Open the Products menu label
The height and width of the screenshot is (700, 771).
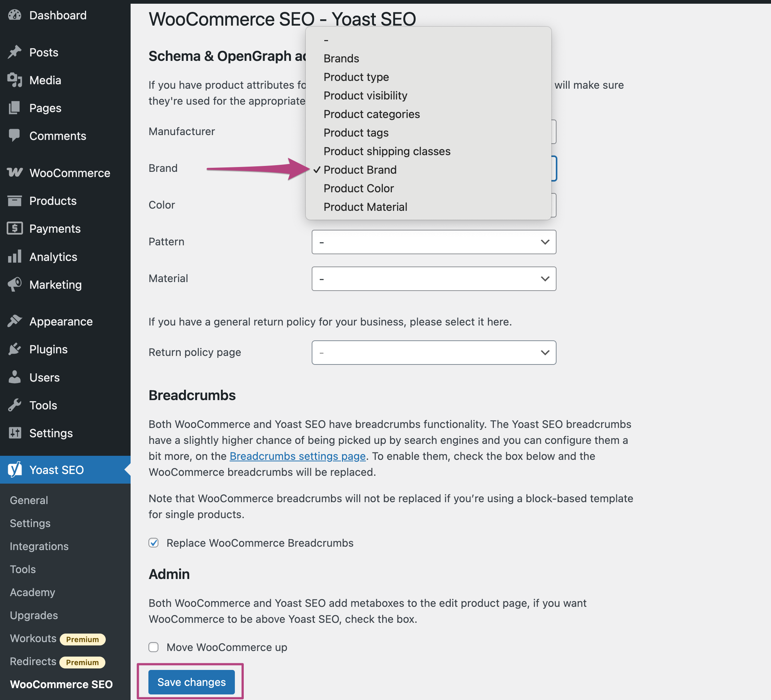53,201
